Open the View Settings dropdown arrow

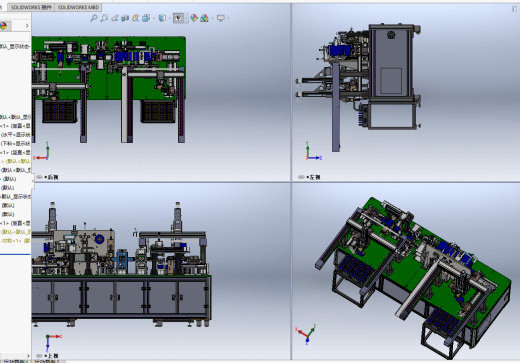pyautogui.click(x=228, y=18)
